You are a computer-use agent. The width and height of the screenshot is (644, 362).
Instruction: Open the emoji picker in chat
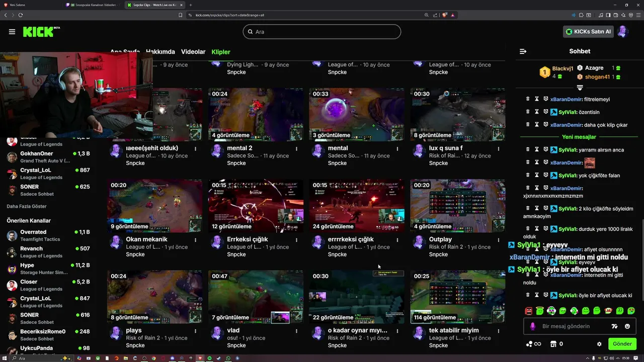click(627, 326)
